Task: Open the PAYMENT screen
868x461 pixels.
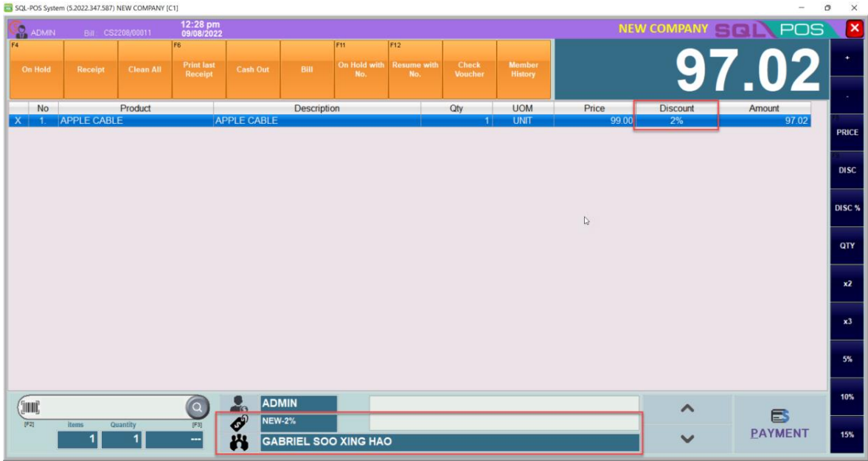Action: pyautogui.click(x=780, y=425)
